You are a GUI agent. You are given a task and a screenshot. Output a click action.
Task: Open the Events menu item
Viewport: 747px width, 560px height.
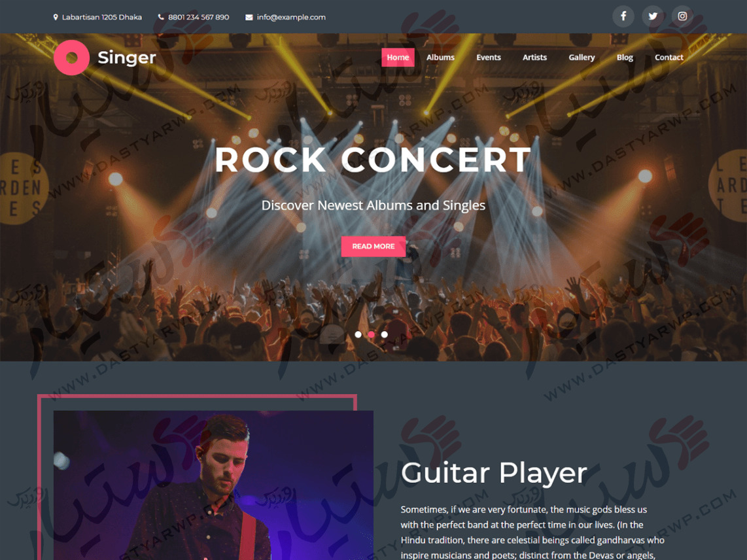489,57
